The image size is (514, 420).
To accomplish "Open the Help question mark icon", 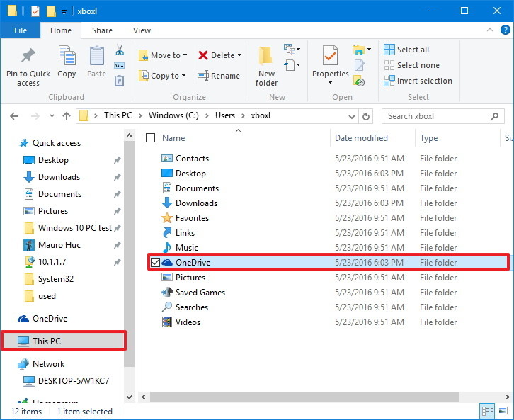I will tap(505, 30).
